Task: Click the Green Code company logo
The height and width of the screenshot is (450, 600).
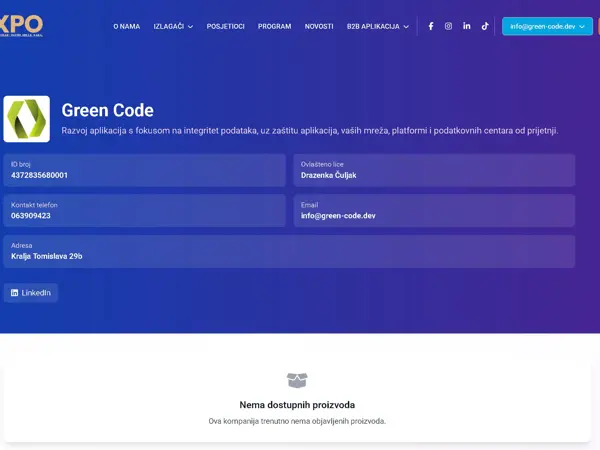Action: pos(27,119)
